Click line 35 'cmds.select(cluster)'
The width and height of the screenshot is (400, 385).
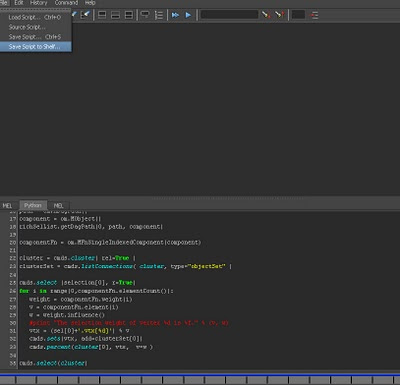[53, 363]
